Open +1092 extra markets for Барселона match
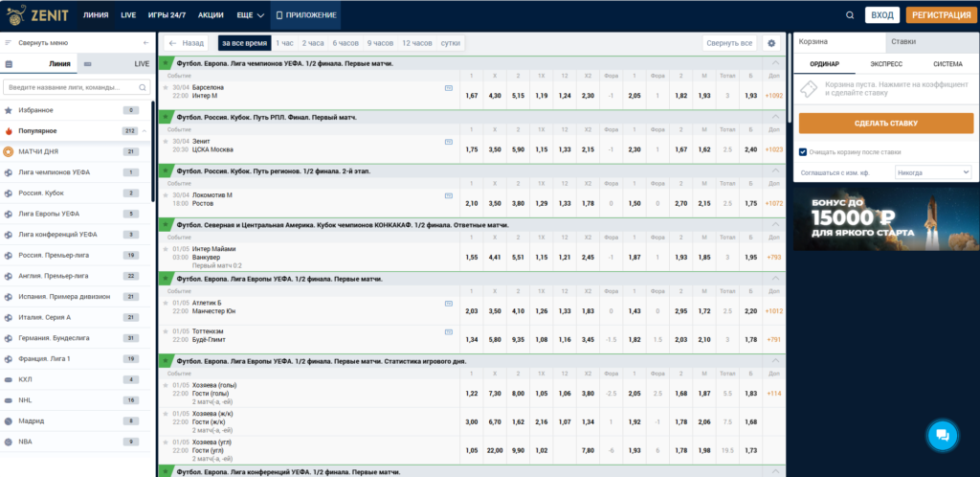This screenshot has height=477, width=980. point(773,96)
